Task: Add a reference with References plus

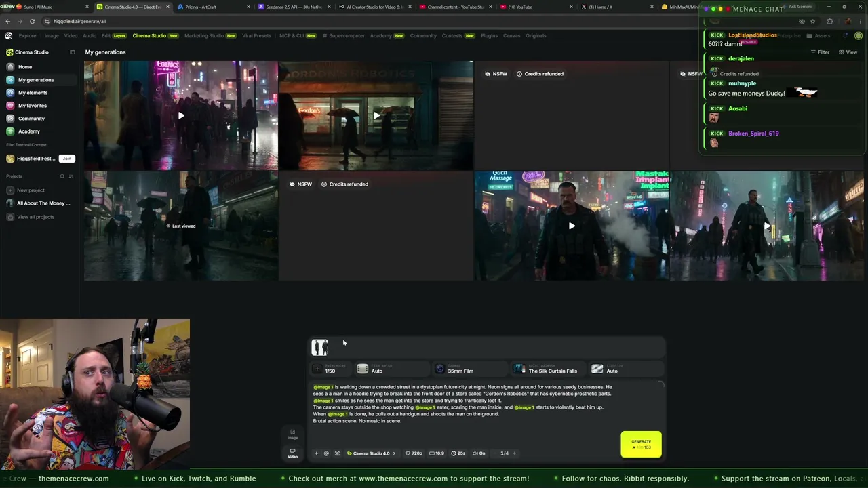Action: tap(317, 369)
